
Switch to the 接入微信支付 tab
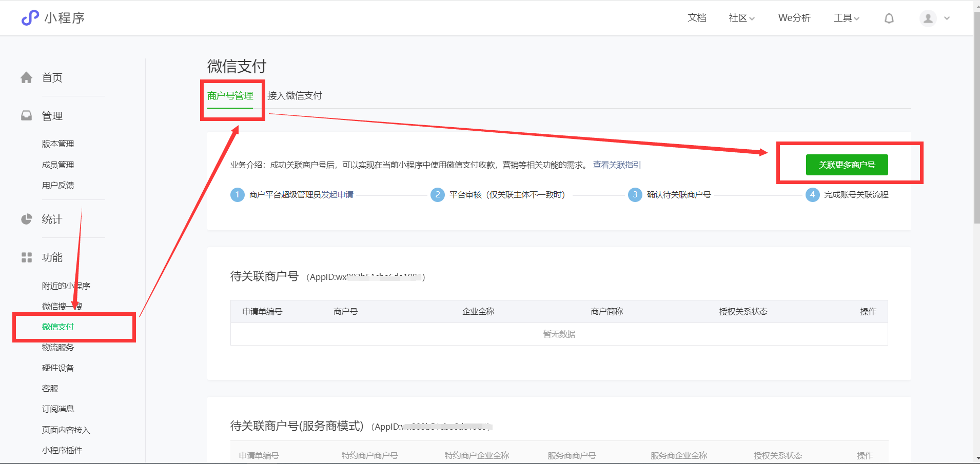click(x=295, y=96)
